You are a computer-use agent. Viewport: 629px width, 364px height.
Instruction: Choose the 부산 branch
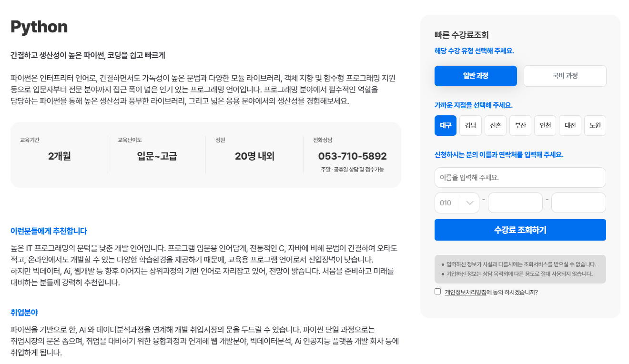coord(520,125)
